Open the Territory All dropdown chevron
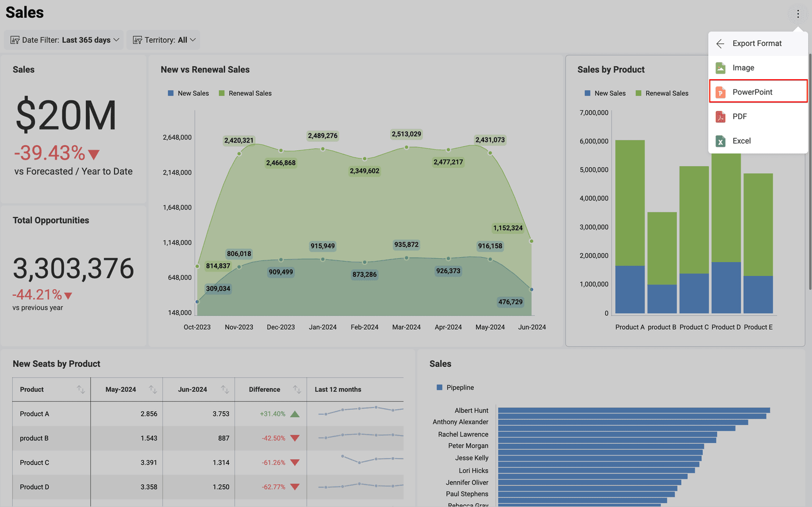This screenshot has width=812, height=507. [x=193, y=40]
